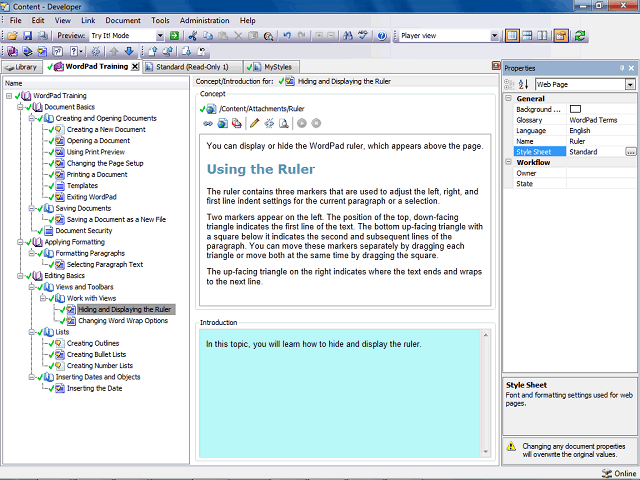
Task: Collapse the Workflow properties section
Action: point(509,162)
